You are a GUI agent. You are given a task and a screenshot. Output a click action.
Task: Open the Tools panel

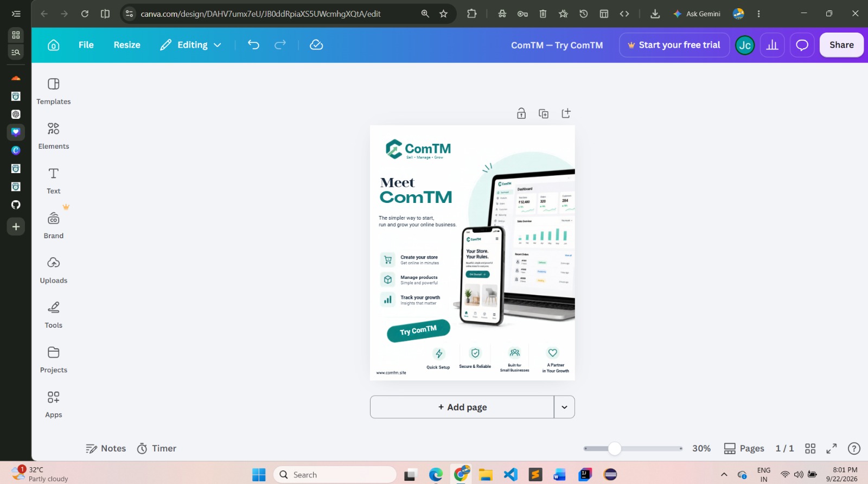click(x=53, y=315)
